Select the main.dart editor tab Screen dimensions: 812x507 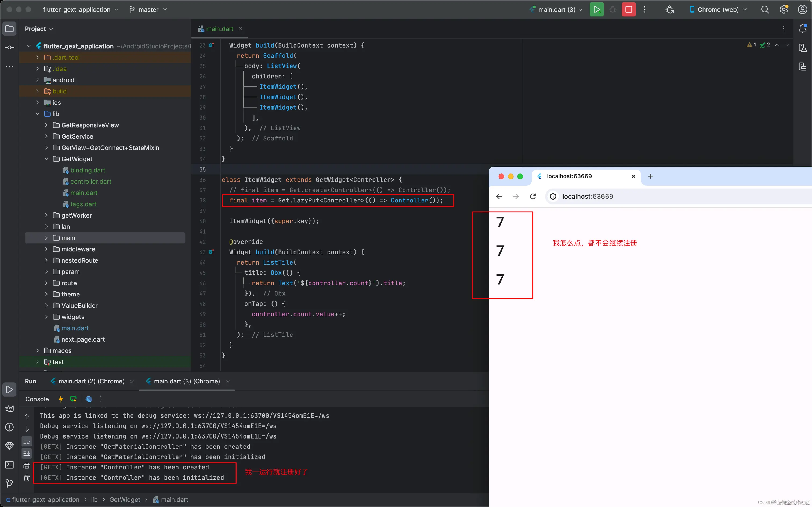(x=219, y=29)
